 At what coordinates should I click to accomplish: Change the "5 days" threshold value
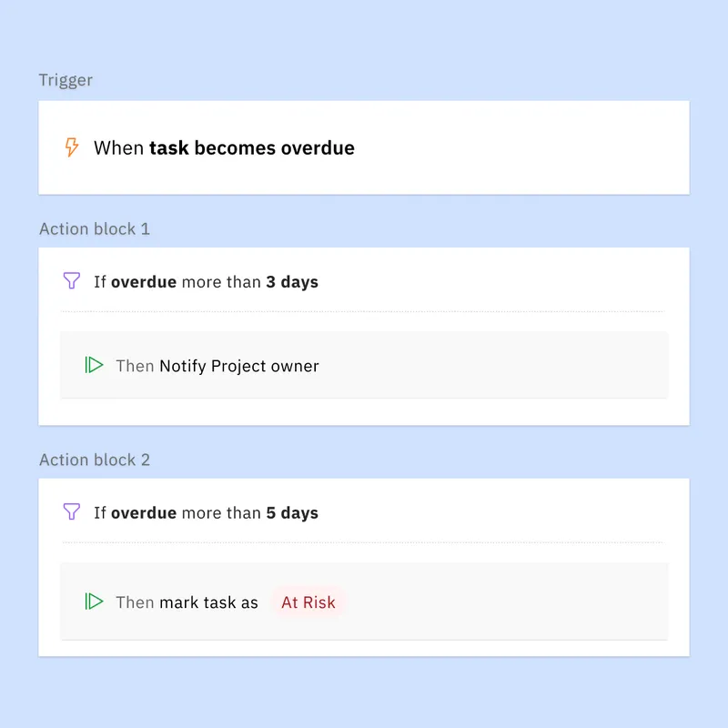pos(292,513)
